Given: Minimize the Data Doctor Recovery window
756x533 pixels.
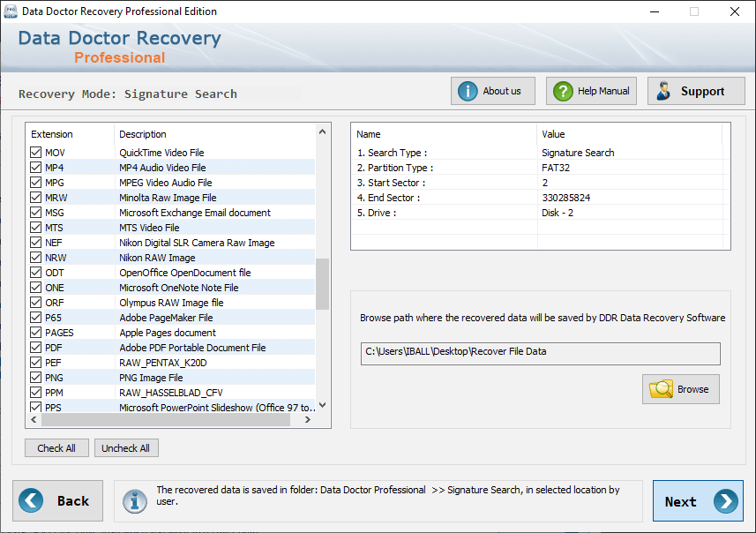Looking at the screenshot, I should pos(655,11).
